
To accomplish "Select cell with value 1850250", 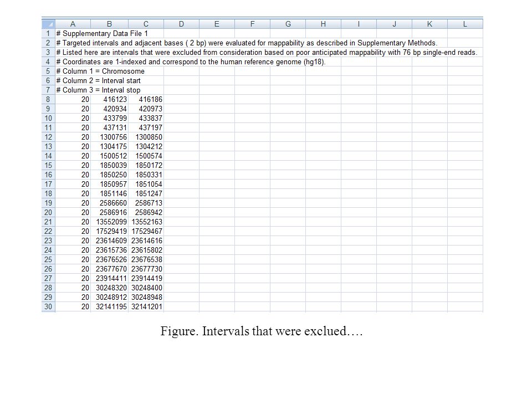I will (x=109, y=175).
